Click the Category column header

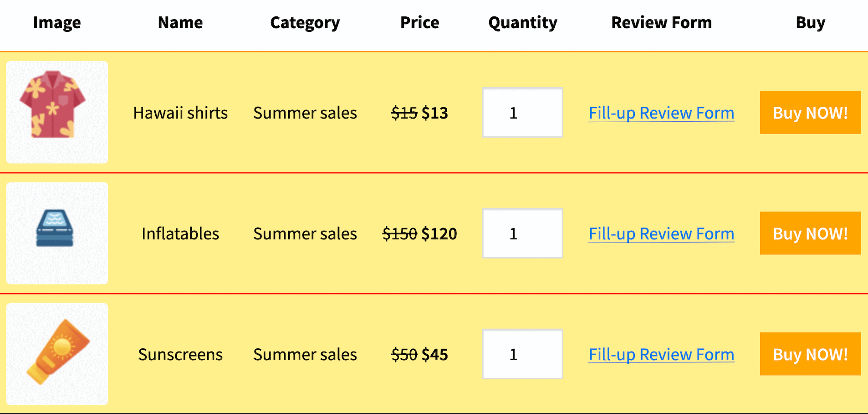pyautogui.click(x=305, y=22)
